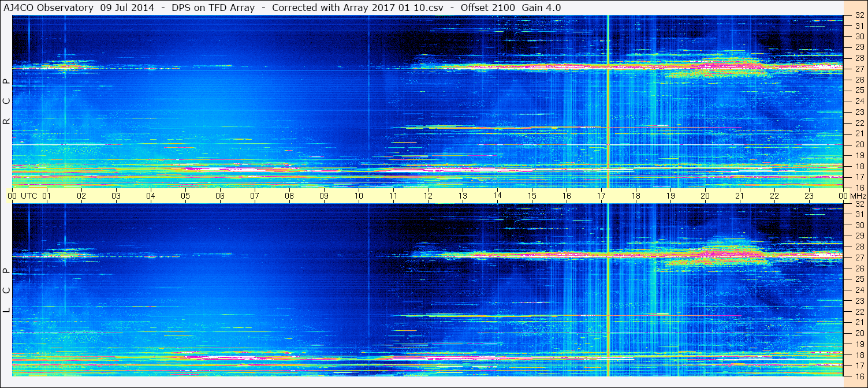868x388 pixels.
Task: Select the 23 hour mark on time axis
Action: [809, 196]
